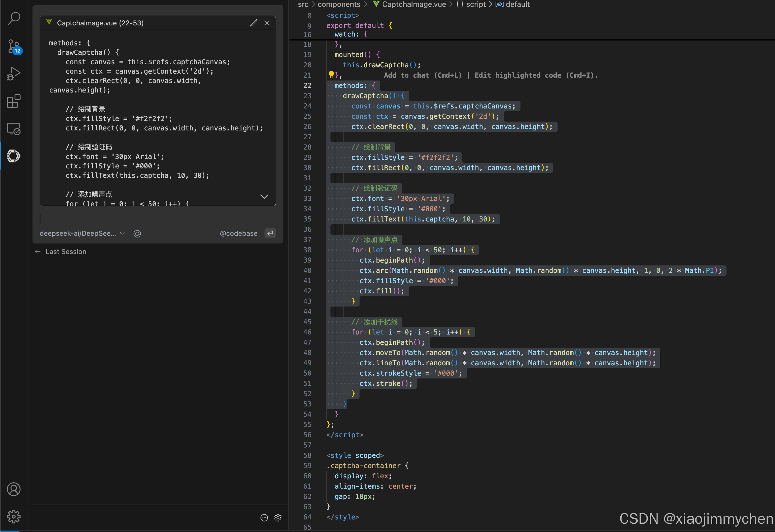Open Source Control view with 12 badge
This screenshot has height=532, width=775.
point(14,46)
